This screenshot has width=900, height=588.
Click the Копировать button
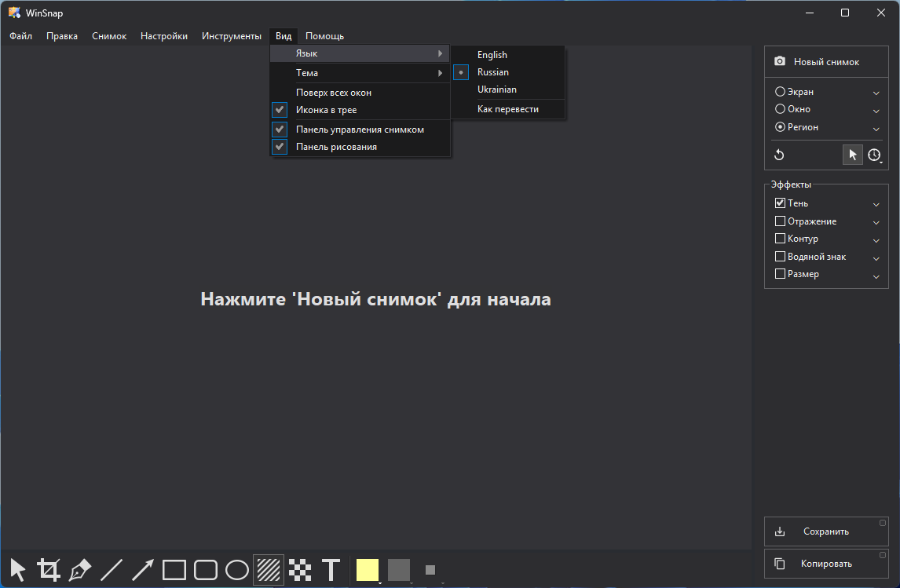coord(826,564)
